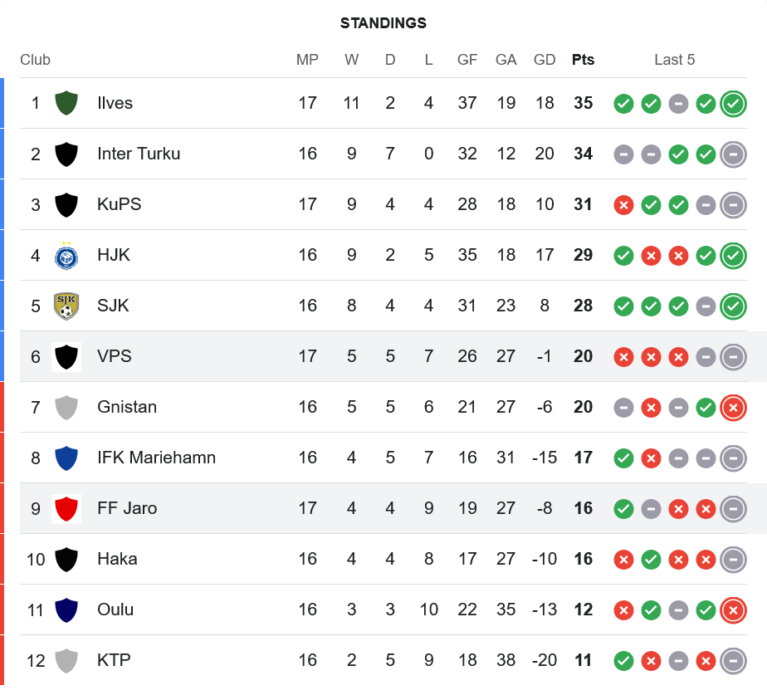Click Oulu's circled latest loss icon
Viewport: 767px width, 700px height.
(733, 610)
